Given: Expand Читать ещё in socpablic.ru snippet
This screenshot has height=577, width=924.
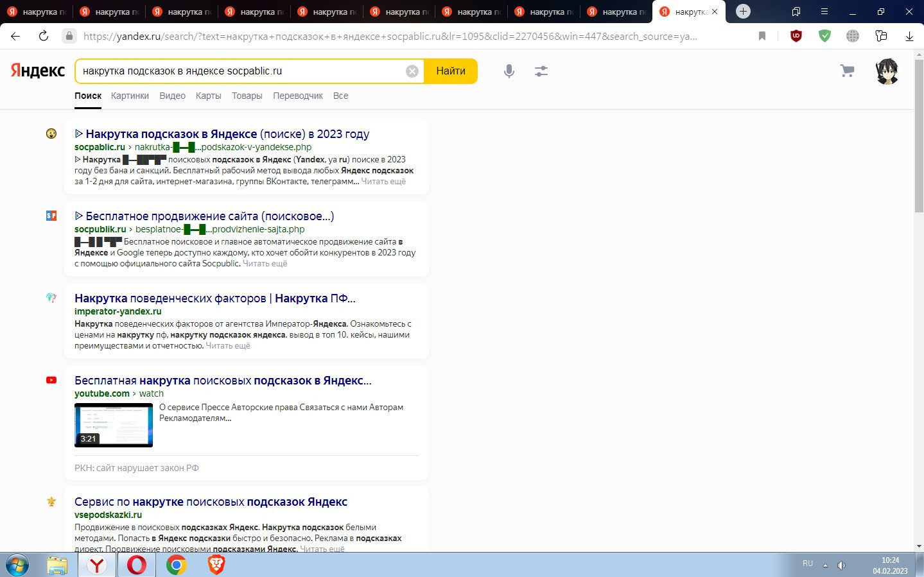Looking at the screenshot, I should (x=383, y=182).
